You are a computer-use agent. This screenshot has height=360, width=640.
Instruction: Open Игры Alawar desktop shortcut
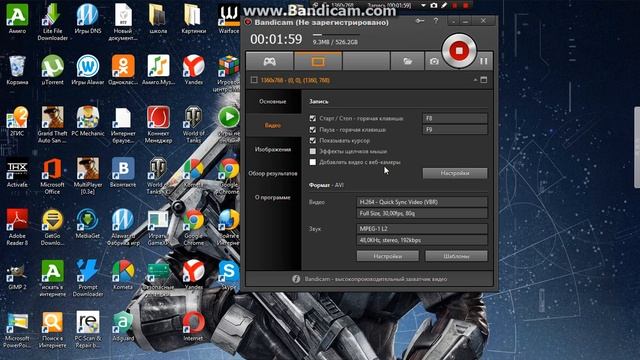(88, 70)
